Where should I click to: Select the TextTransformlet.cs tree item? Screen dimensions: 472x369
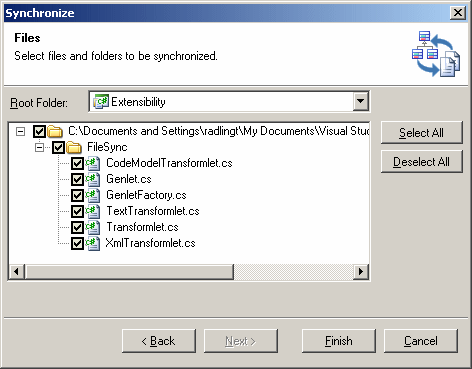pos(153,211)
